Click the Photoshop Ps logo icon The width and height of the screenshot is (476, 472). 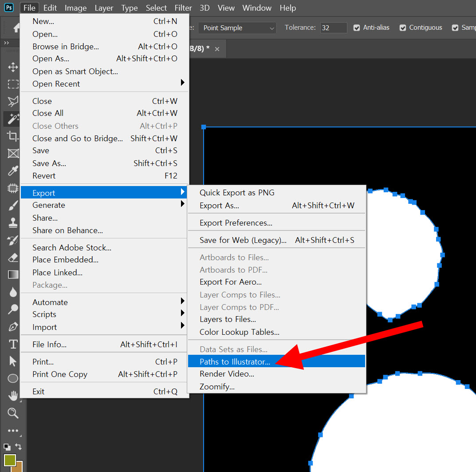pos(9,7)
